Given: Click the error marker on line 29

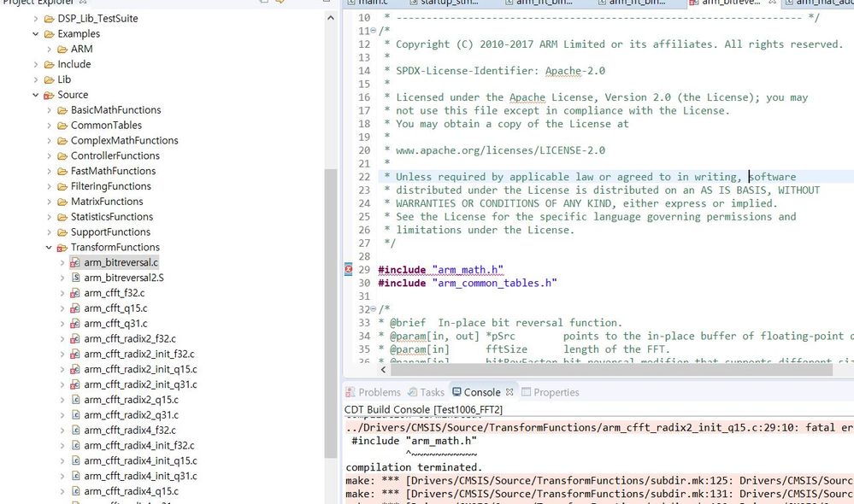Looking at the screenshot, I should 349,269.
